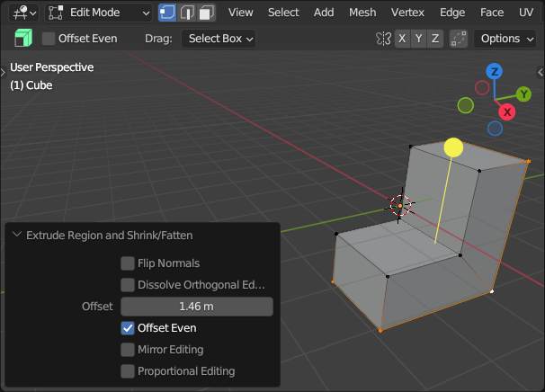Toggle Z axis mirror
Screen dimensions: 545x392
coord(435,39)
